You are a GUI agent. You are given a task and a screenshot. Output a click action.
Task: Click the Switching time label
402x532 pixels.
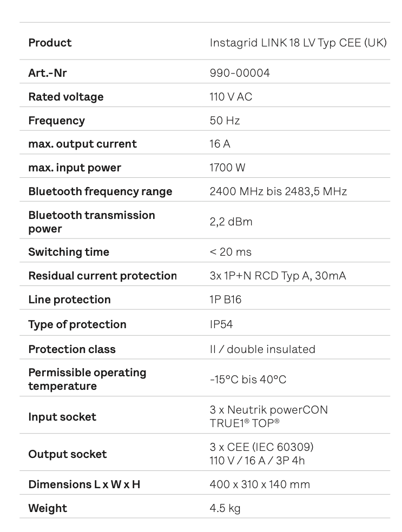coord(69,252)
